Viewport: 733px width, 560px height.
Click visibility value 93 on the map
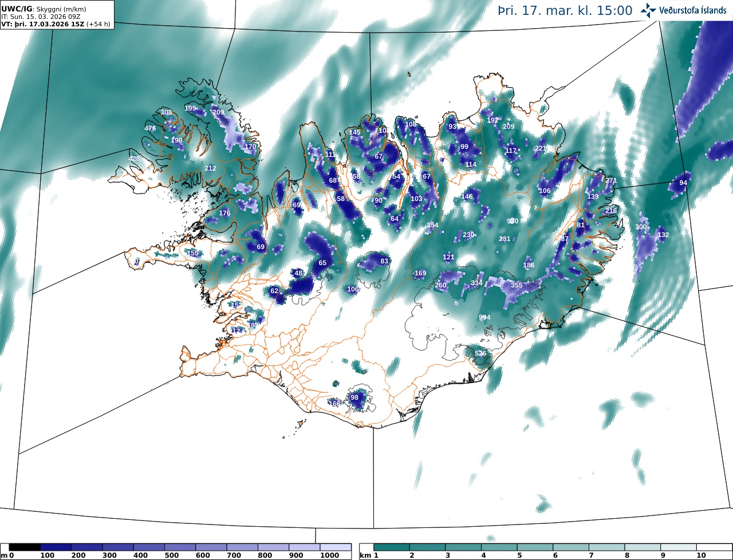(452, 127)
